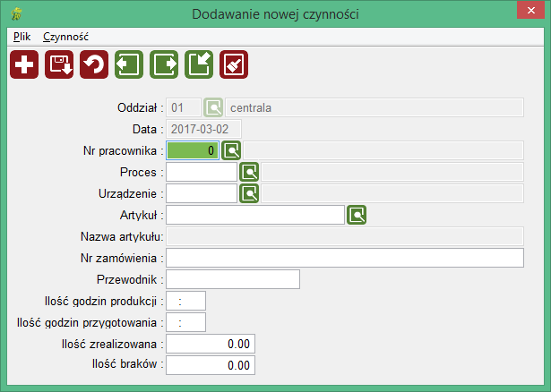The image size is (551, 392).
Task: Click the green right-arrow toolbar icon
Action: click(164, 65)
